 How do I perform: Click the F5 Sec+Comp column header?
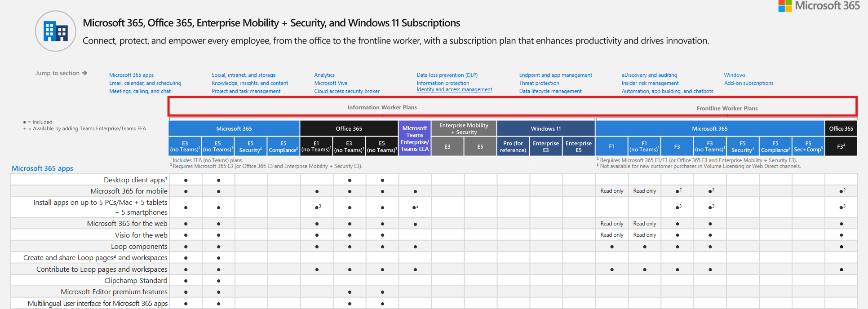[x=808, y=146]
